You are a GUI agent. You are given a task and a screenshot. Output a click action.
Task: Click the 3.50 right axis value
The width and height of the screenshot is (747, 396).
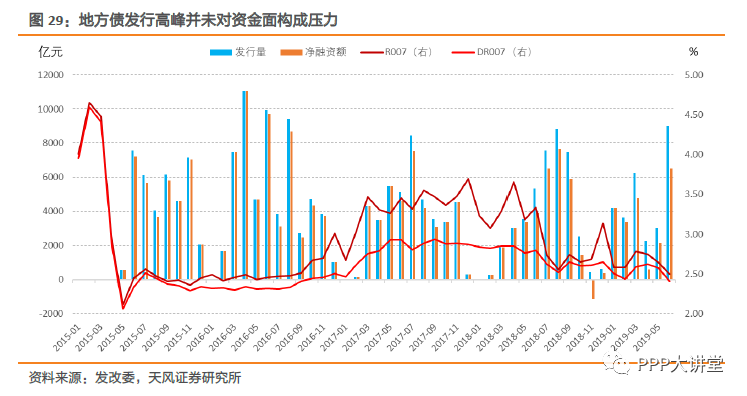pyautogui.click(x=694, y=194)
